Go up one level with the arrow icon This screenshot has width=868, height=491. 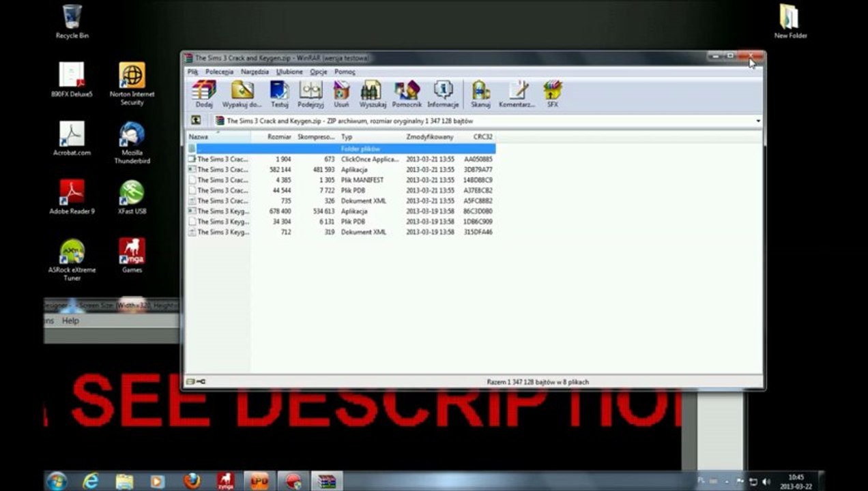tap(196, 121)
